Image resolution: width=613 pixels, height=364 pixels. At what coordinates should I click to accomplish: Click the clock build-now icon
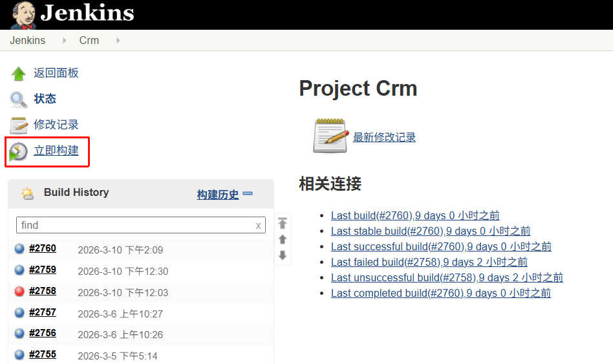[x=18, y=152]
